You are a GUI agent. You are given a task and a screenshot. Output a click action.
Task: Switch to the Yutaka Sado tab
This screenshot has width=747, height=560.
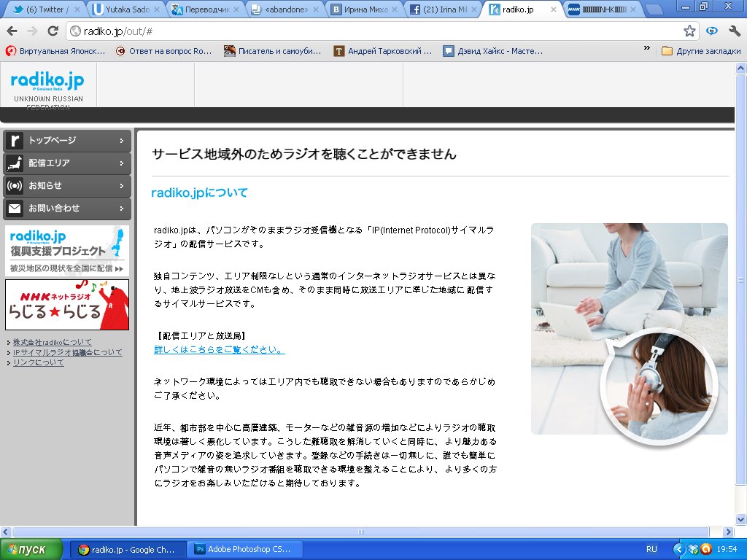click(127, 9)
